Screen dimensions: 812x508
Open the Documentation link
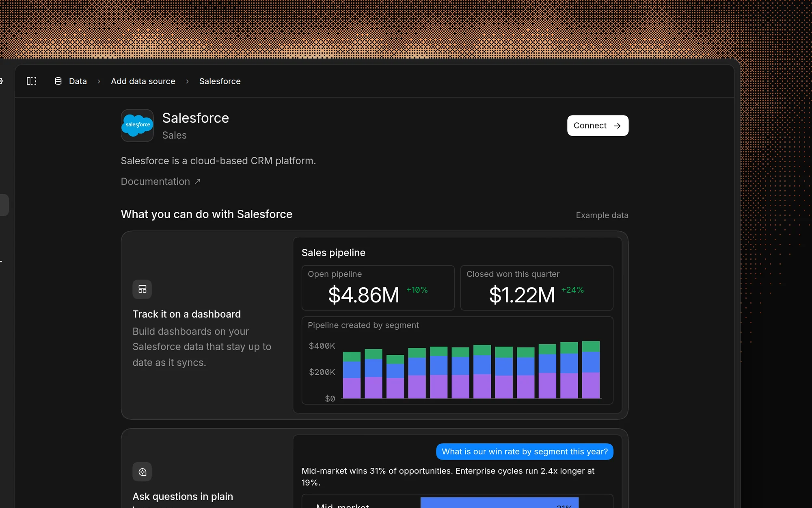161,182
